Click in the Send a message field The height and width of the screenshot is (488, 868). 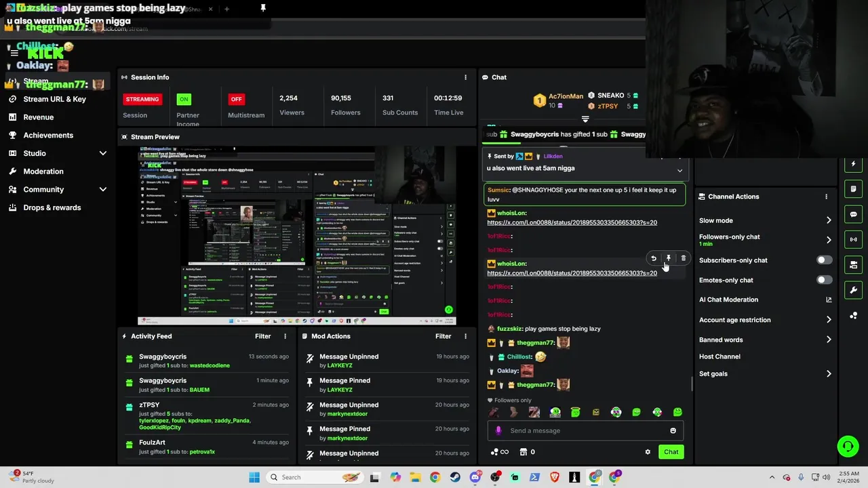coord(587,430)
